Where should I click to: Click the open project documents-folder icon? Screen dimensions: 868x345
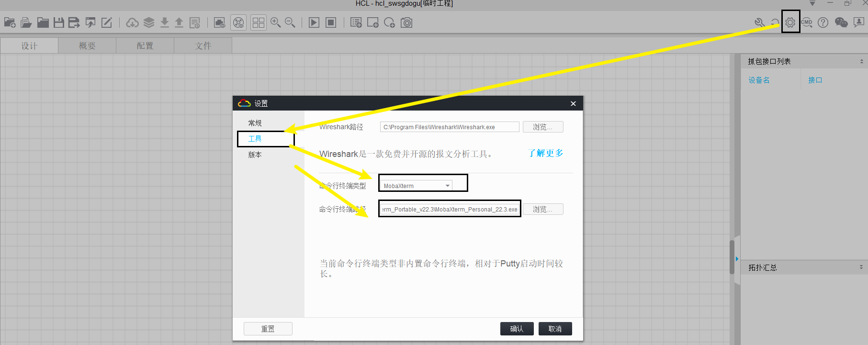(x=26, y=22)
